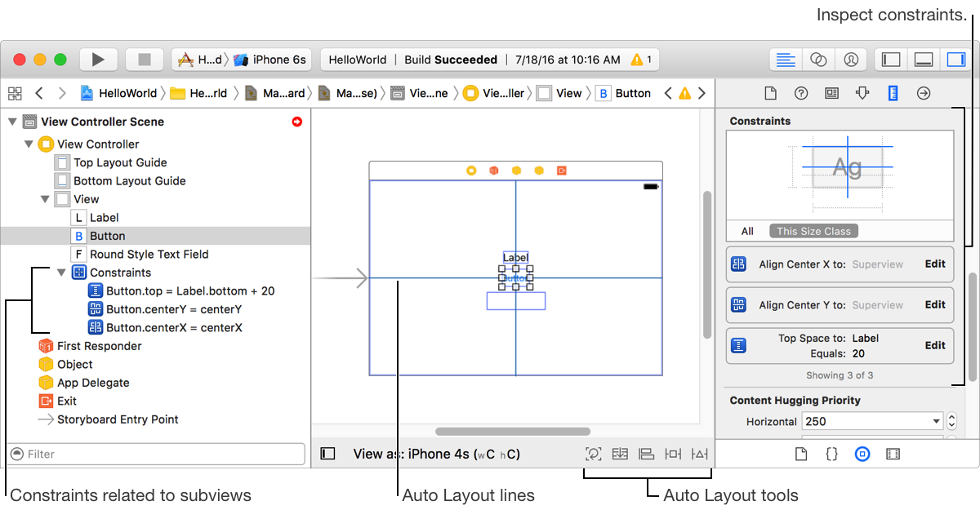The width and height of the screenshot is (980, 510).
Task: Open the Quick Help inspector
Action: coord(801,93)
